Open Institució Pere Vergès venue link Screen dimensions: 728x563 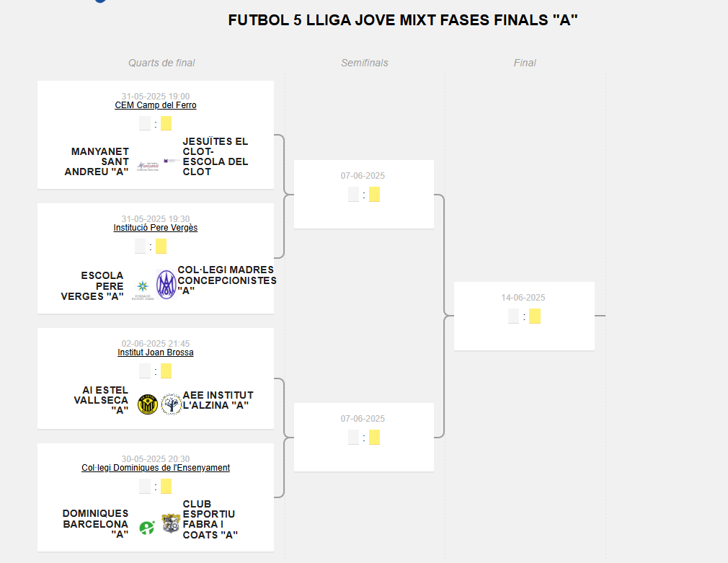point(156,228)
